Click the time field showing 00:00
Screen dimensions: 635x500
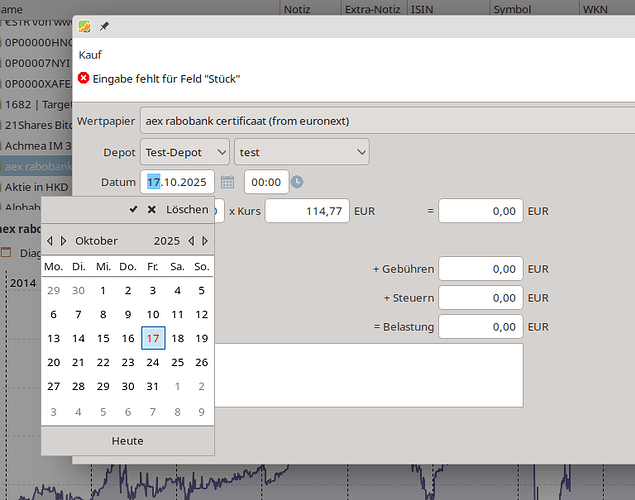(x=266, y=182)
